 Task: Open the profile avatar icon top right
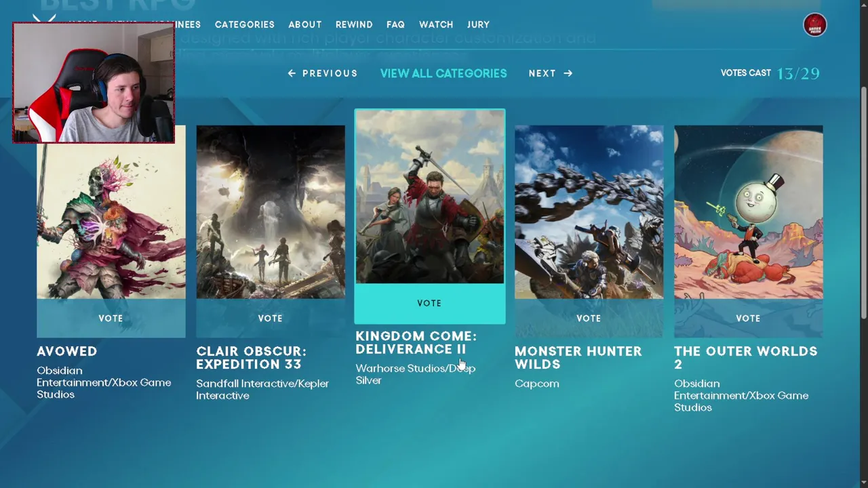(x=814, y=25)
